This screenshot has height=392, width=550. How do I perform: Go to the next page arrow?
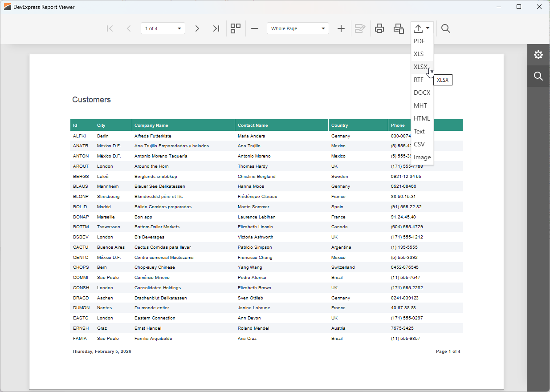pyautogui.click(x=197, y=28)
